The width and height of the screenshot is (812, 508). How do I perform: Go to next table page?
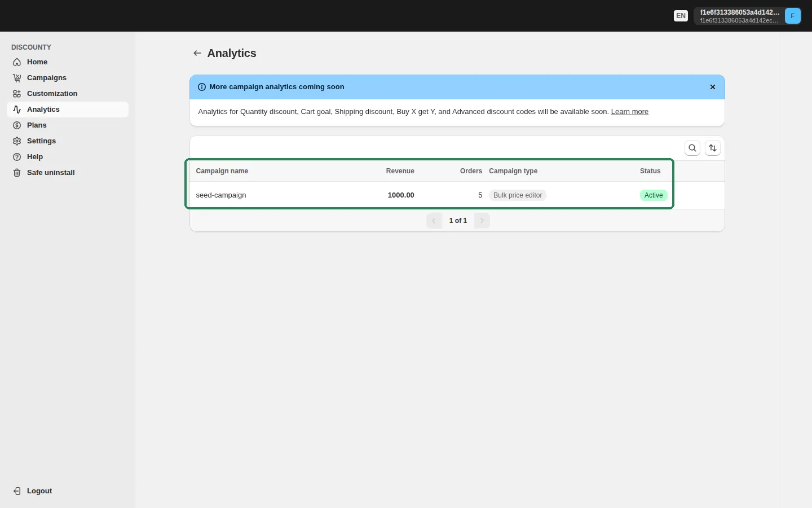[482, 221]
